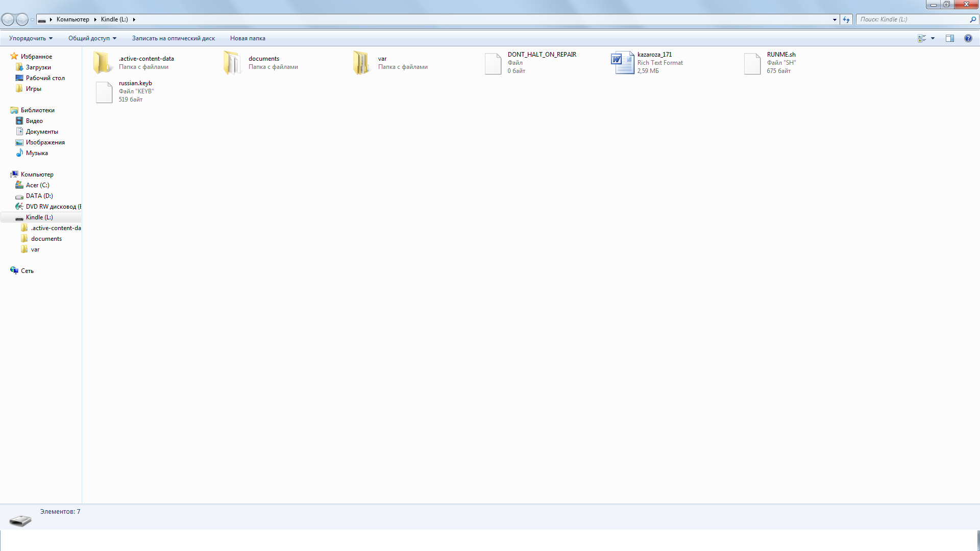
Task: Click the refresh button beside address bar
Action: [846, 19]
